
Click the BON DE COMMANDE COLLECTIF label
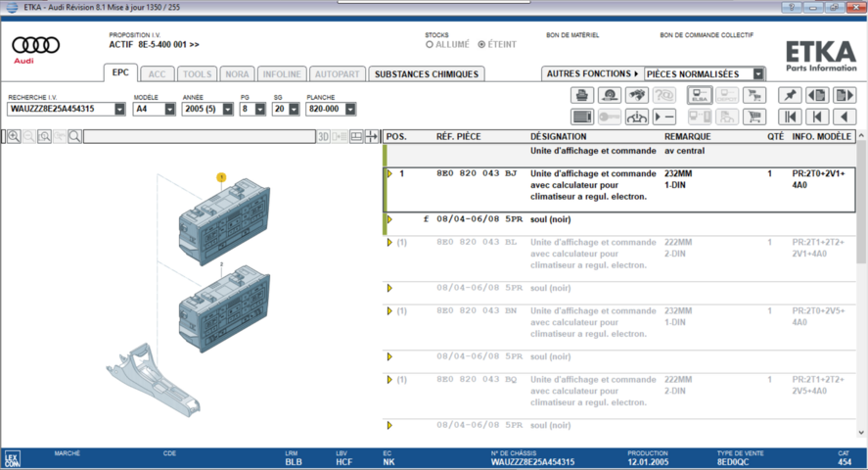(707, 35)
